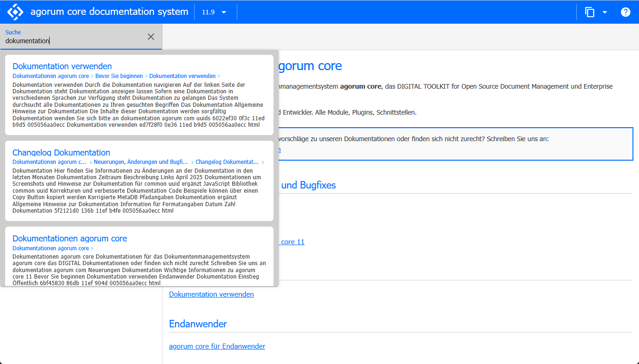Open "agorum core für Endanwender" link
The height and width of the screenshot is (364, 639).
click(x=217, y=346)
